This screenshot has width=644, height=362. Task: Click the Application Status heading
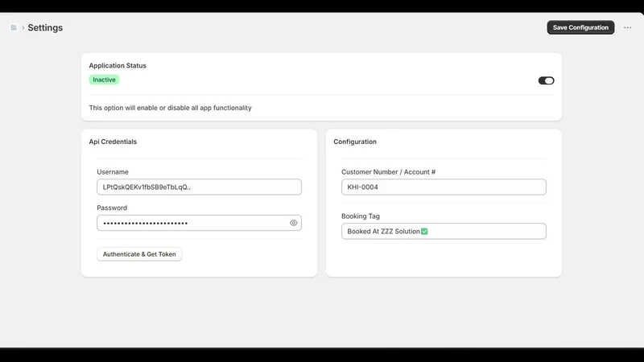[118, 66]
